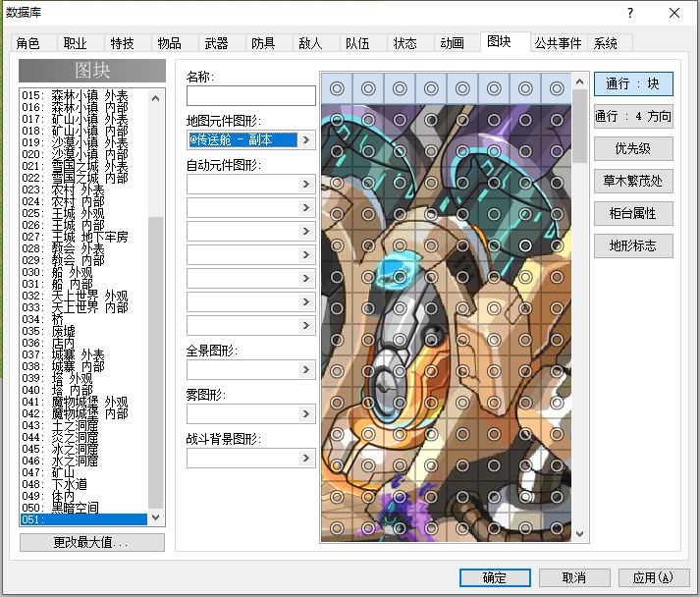Select tileset 018: 矿山小镇 内部
Image resolution: width=700 pixels, height=597 pixels.
pos(83,131)
